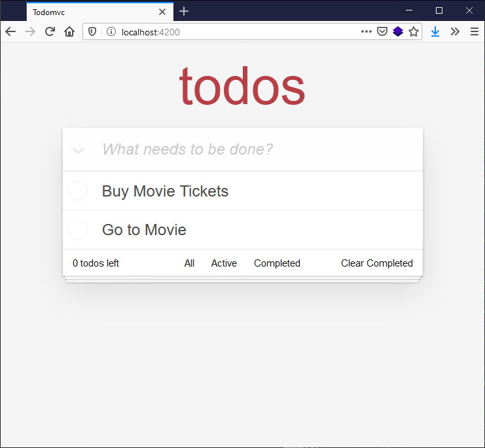Click the purple extension icon in address bar
Viewport: 485px width, 448px height.
(398, 31)
